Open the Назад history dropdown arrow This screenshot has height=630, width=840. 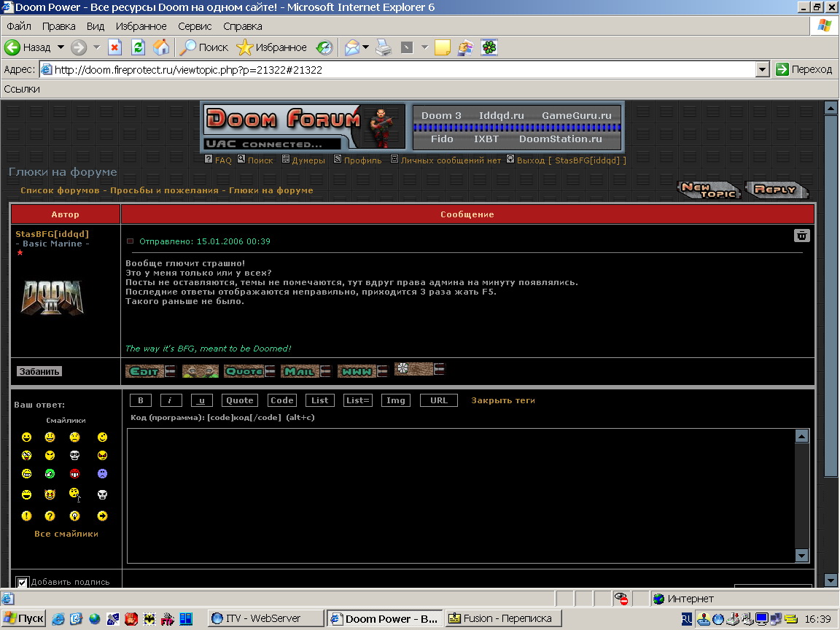(61, 47)
